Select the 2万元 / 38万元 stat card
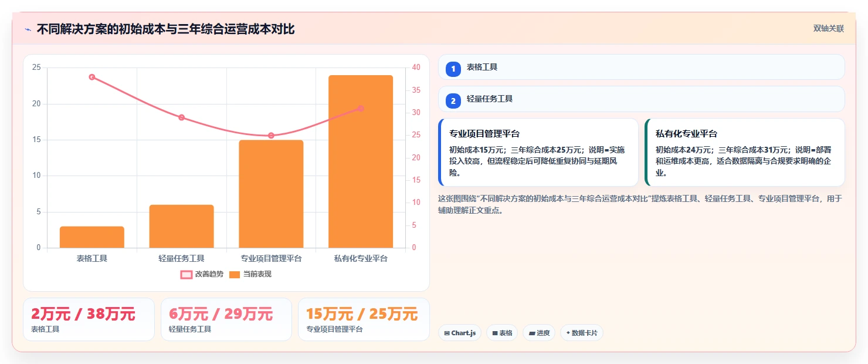The width and height of the screenshot is (868, 364). pos(89,319)
